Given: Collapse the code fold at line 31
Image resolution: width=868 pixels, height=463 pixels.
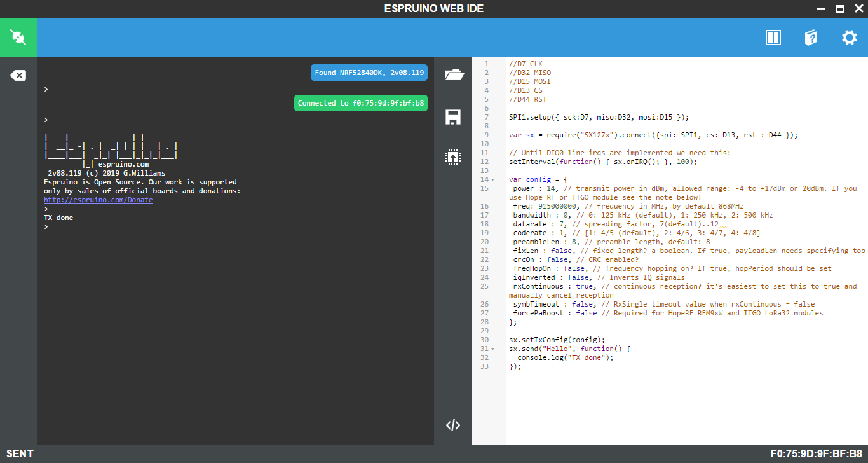Looking at the screenshot, I should 493,349.
